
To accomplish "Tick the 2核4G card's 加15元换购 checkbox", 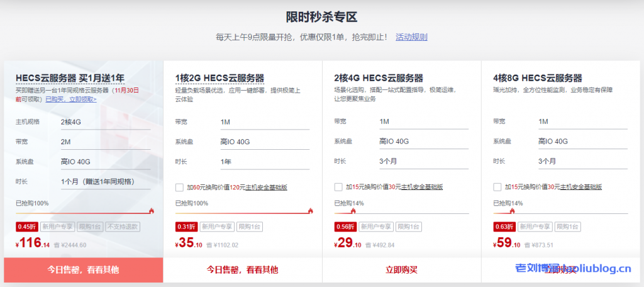I will 338,187.
